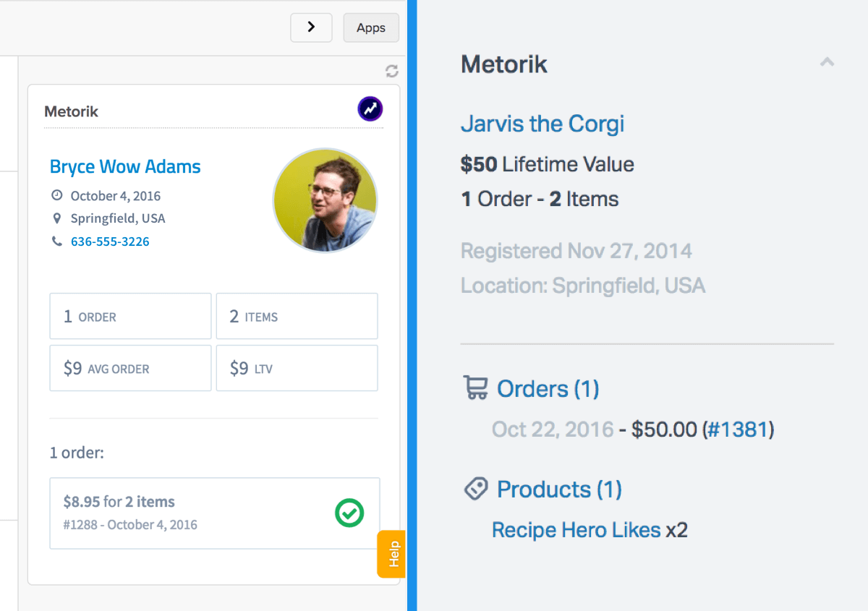Click the 2 ITEMS stat box
Viewport: 868px width, 611px height.
coord(297,316)
